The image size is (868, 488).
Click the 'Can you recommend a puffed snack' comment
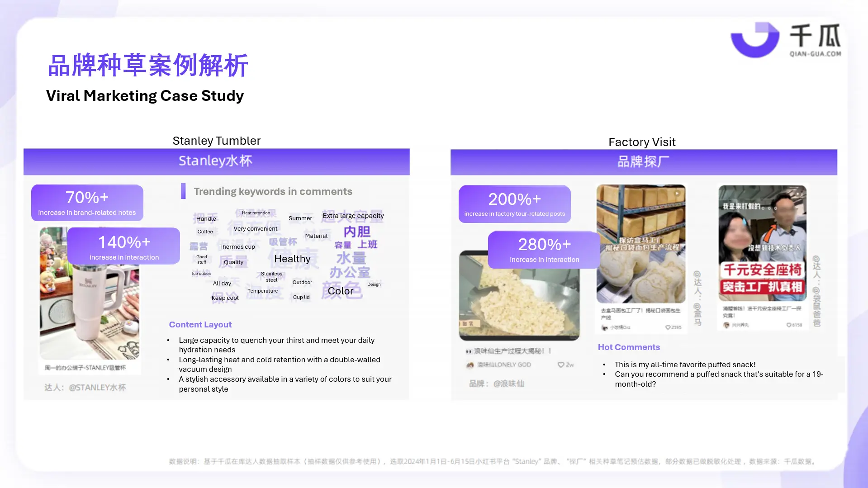point(719,379)
